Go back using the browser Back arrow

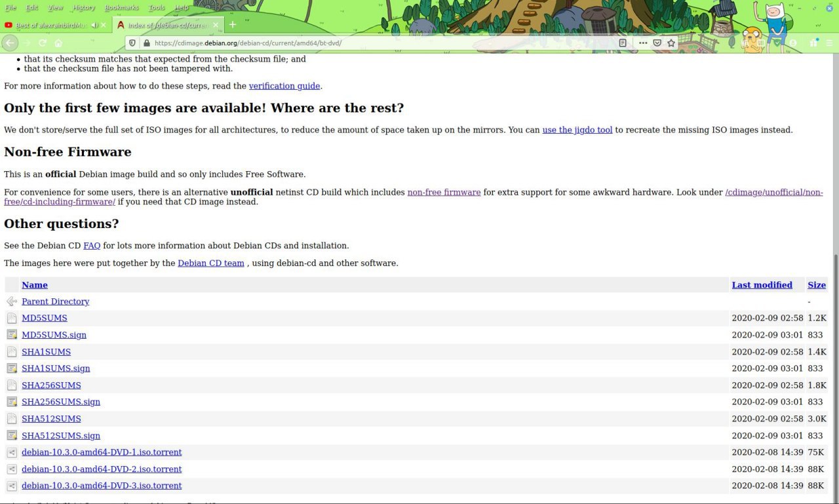[10, 43]
